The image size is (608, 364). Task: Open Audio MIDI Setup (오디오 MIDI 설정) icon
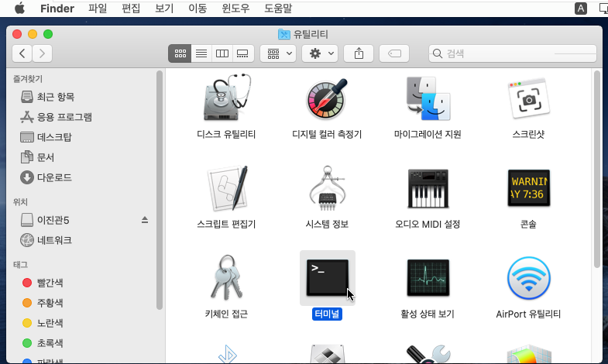coord(428,188)
